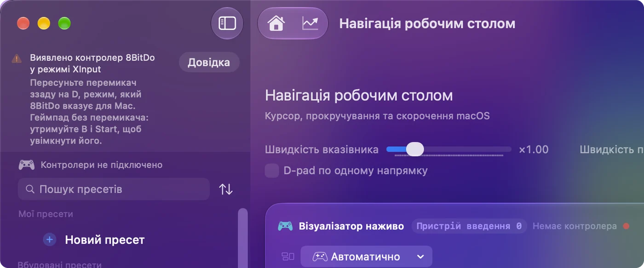This screenshot has height=268, width=644.
Task: Click the 'Мої пресети' section header
Action: point(46,214)
